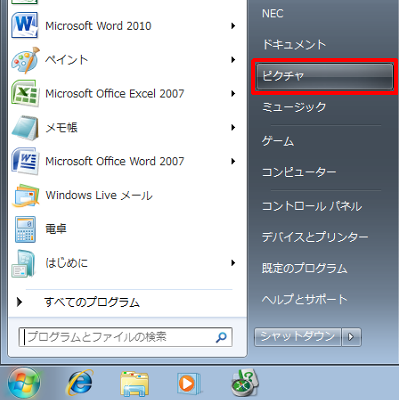Open the NEC user folder

coord(273,14)
